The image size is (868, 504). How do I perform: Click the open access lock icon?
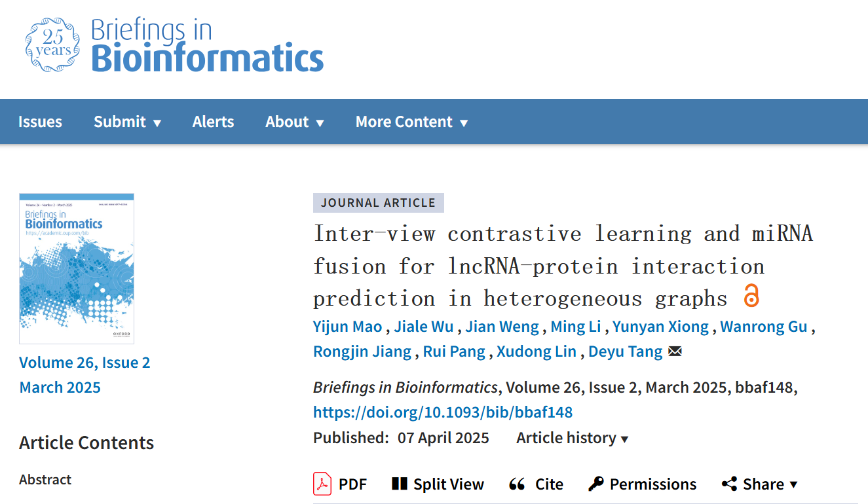pyautogui.click(x=751, y=297)
